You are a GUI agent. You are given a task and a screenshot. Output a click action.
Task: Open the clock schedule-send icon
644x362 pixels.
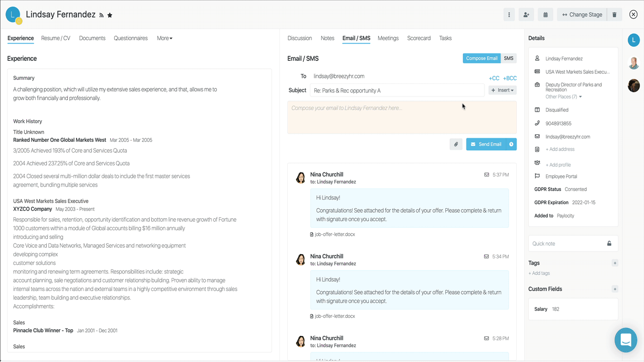click(511, 144)
